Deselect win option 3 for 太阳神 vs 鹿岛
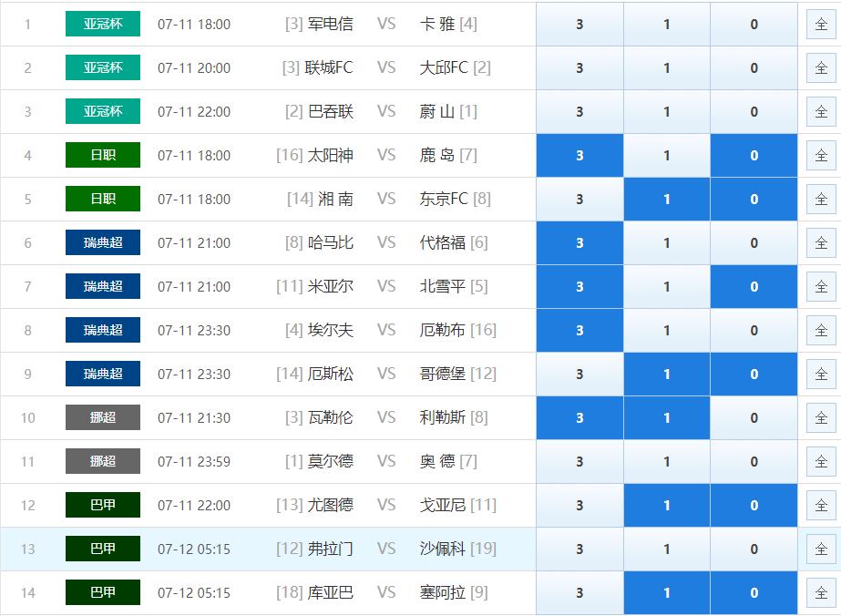 [579, 156]
